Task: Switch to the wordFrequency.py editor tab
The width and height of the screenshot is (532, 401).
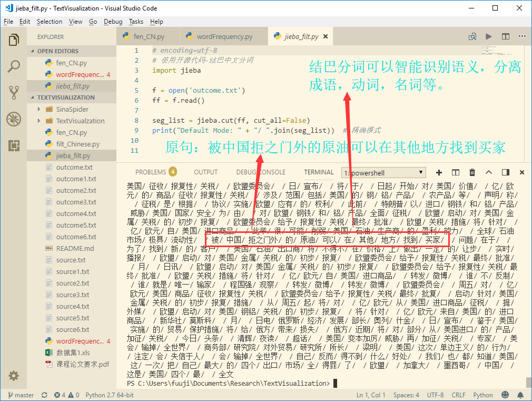Action: [x=224, y=36]
